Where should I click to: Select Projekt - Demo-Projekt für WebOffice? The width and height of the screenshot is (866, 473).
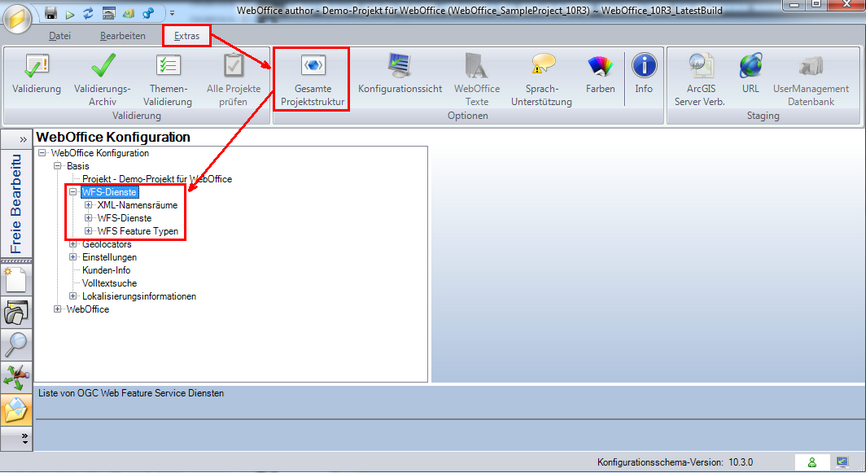(x=157, y=179)
